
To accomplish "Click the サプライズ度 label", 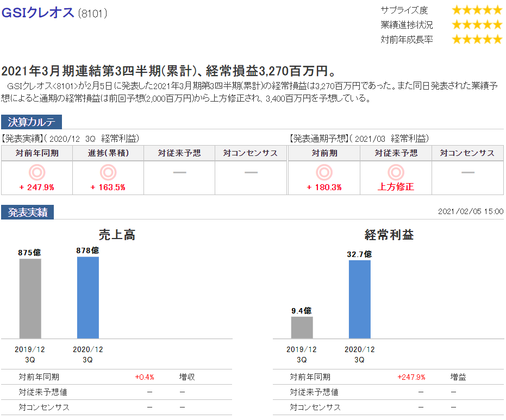I will click(x=404, y=10).
